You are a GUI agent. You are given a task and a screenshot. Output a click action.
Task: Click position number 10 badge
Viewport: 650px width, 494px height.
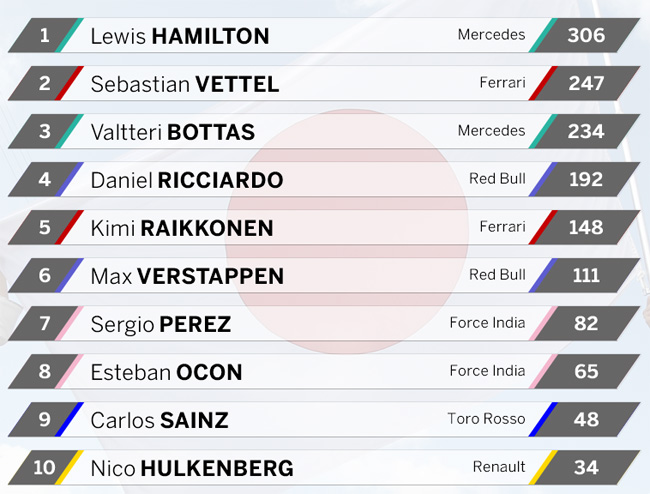(x=44, y=467)
